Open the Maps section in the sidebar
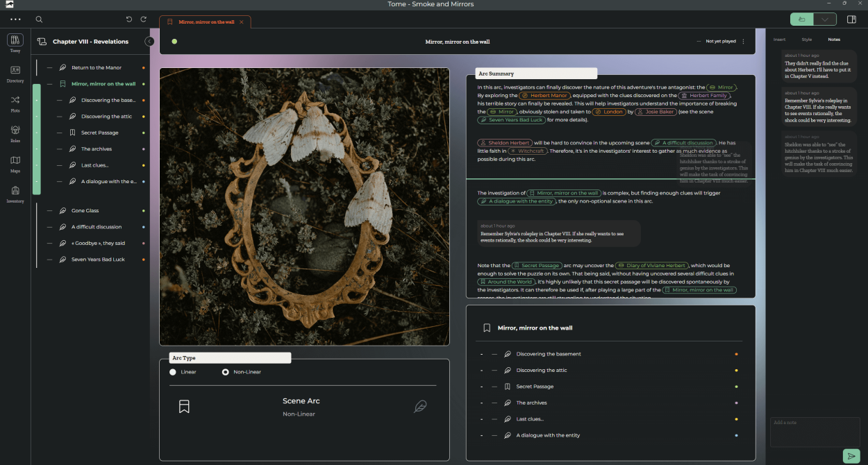 (x=15, y=163)
